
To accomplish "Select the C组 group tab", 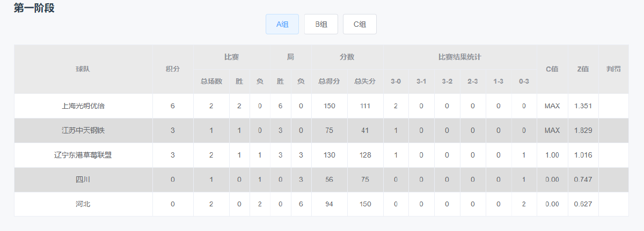I will [360, 24].
